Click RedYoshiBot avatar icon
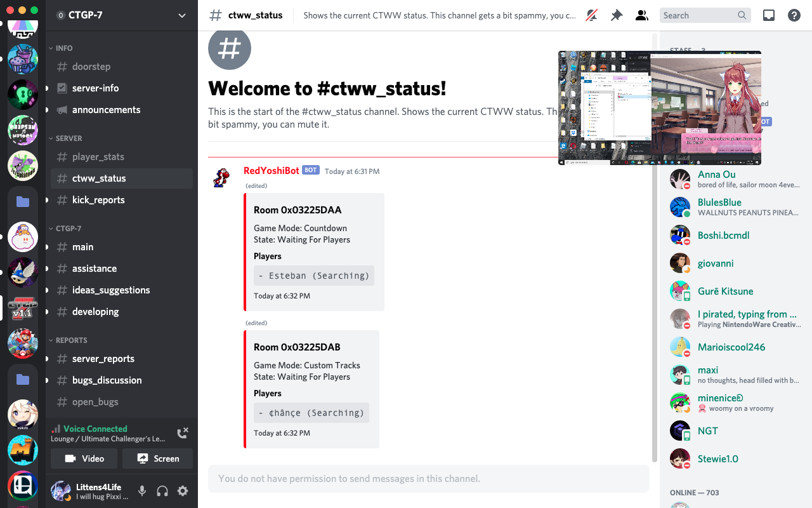812x508 pixels. tap(221, 178)
